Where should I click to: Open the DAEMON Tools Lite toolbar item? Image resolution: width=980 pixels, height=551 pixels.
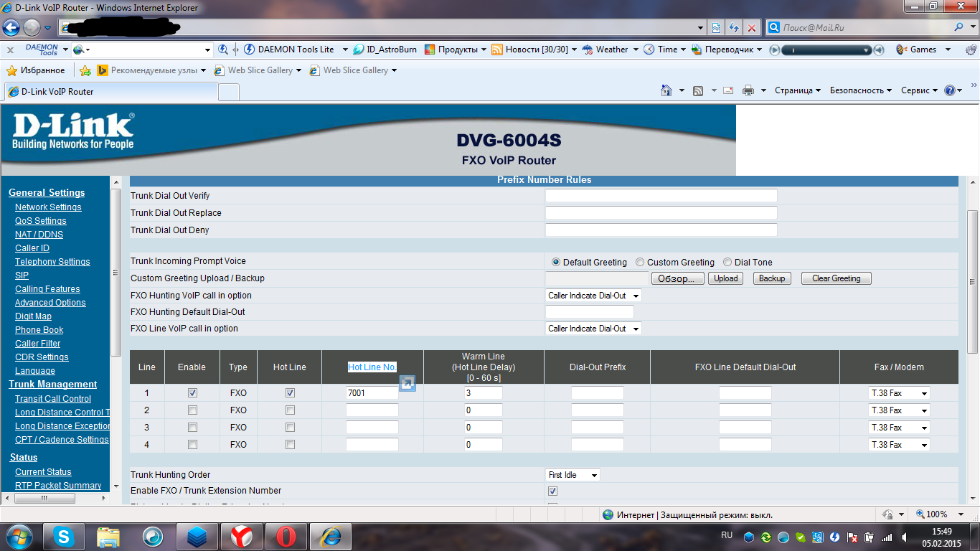coord(289,50)
